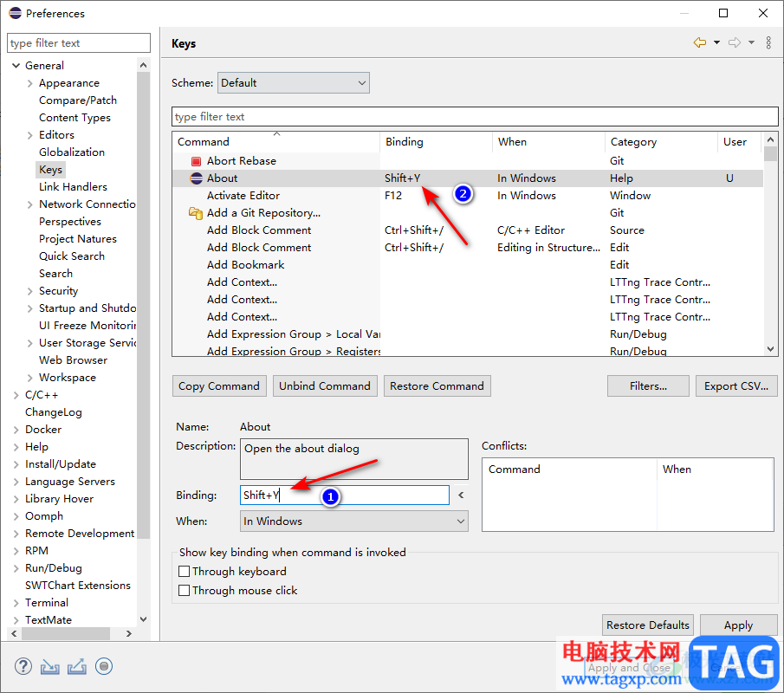Screen dimensions: 784x693
Task: Click the back navigation arrow icon
Action: coord(699,43)
